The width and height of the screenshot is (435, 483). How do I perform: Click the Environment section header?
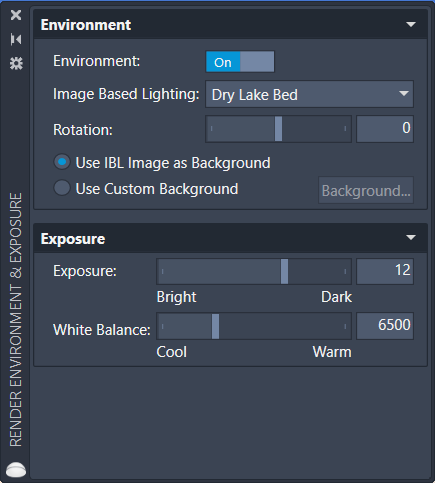tap(230, 25)
